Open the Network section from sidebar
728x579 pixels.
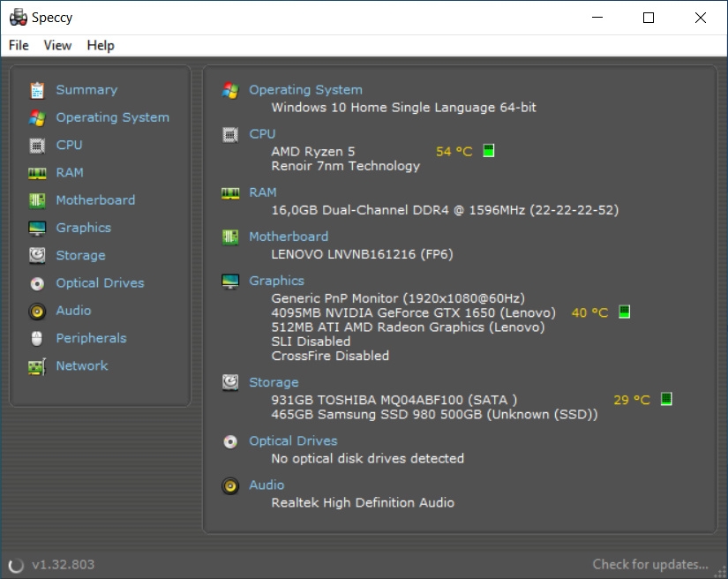[82, 366]
